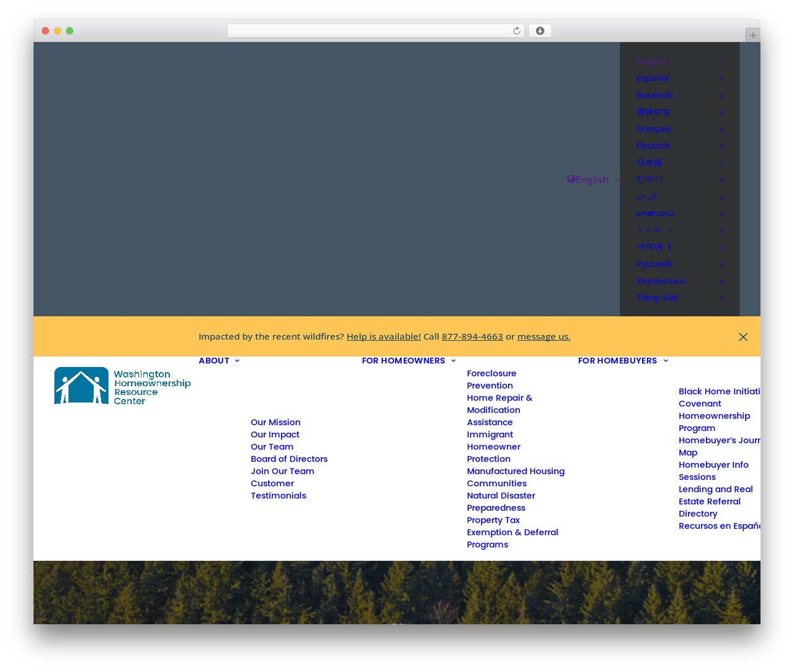Click the Join Our Team link
This screenshot has height=672, width=794.
point(282,471)
